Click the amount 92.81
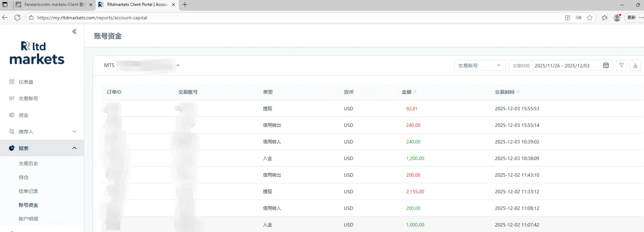This screenshot has height=232, width=644. coord(412,109)
